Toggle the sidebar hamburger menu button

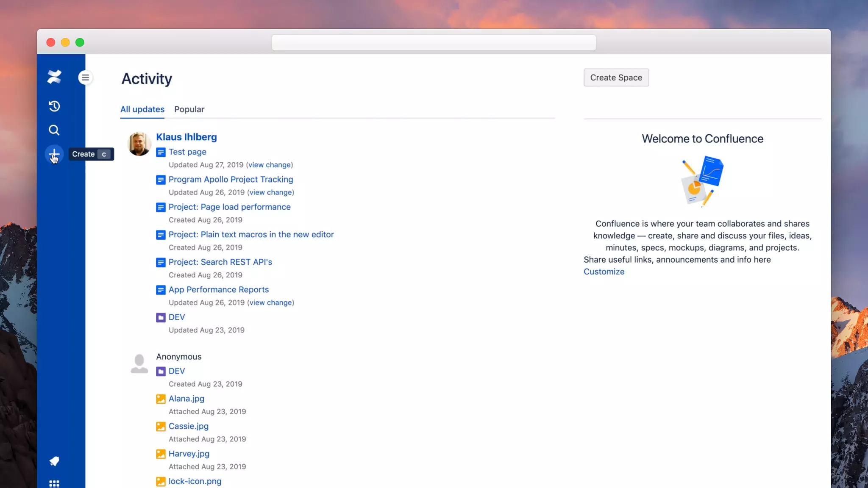[x=85, y=78]
